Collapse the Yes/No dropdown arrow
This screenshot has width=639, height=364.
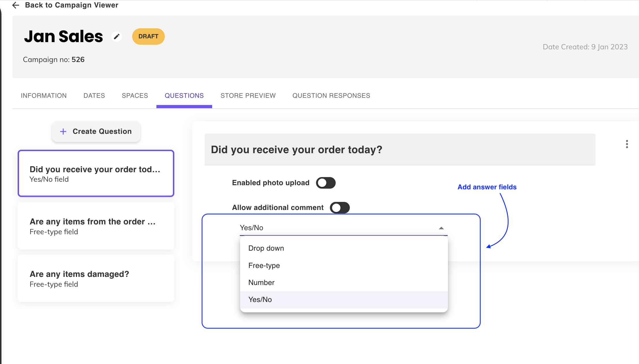tap(441, 228)
